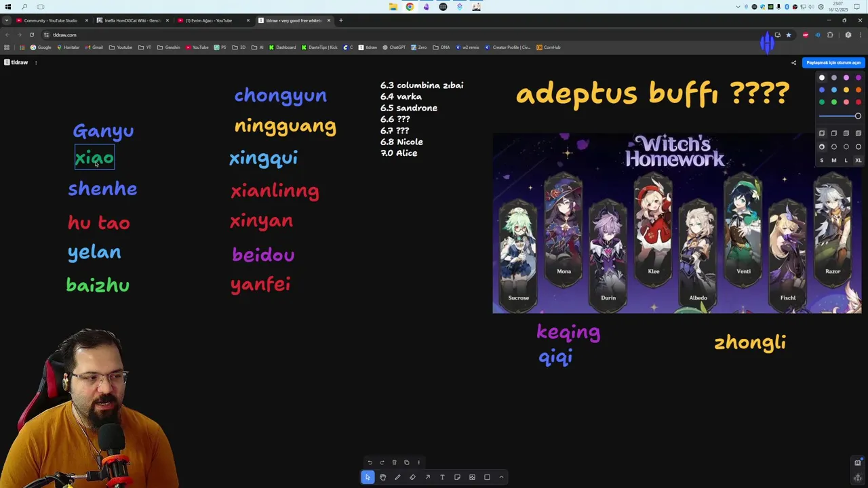868x488 pixels.
Task: Click the Redo arrow
Action: click(382, 462)
